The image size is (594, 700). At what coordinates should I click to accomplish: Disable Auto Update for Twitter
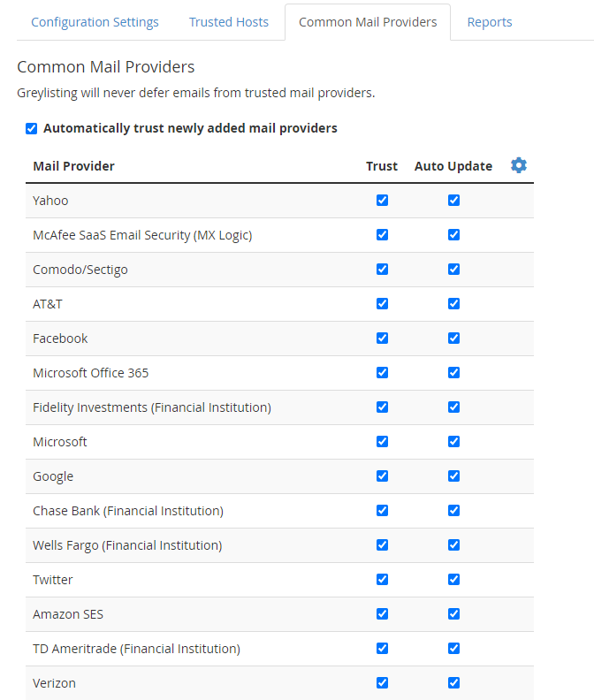coord(453,579)
